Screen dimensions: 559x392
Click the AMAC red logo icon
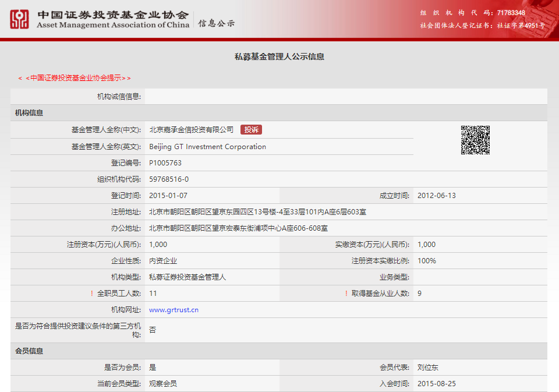[x=19, y=19]
